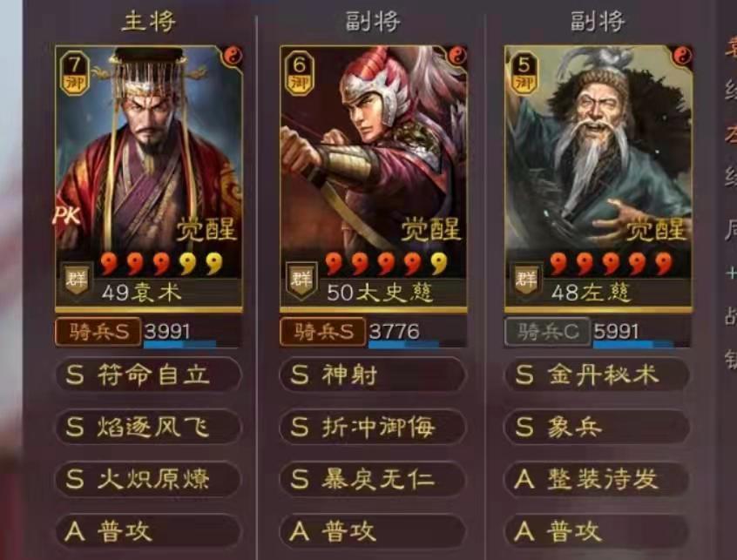Click the 群 faction emblem on 左慈 card

(x=526, y=279)
